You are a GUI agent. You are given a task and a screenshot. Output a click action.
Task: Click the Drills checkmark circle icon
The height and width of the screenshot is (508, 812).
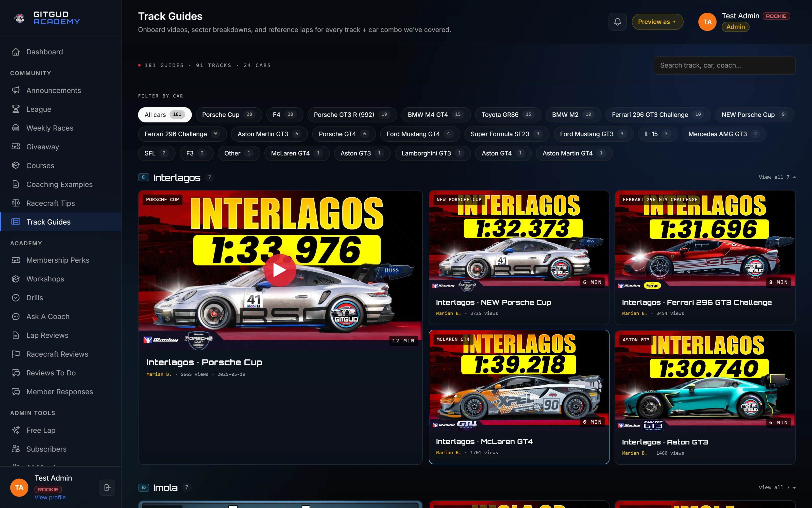(16, 298)
